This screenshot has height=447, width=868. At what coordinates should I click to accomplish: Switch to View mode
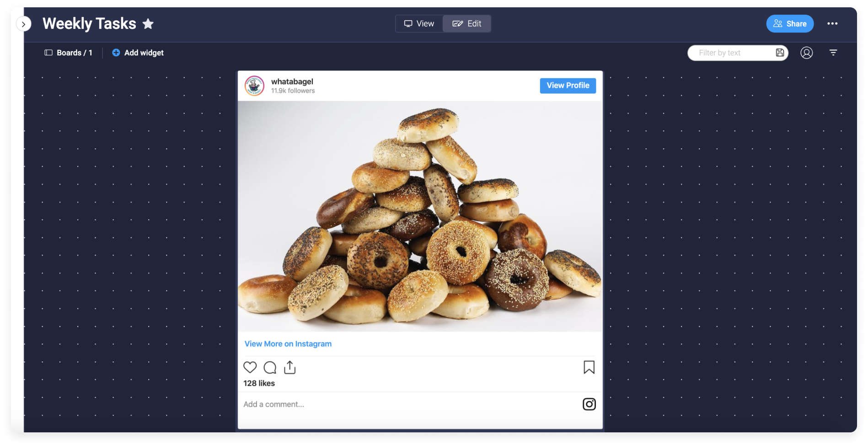point(419,24)
